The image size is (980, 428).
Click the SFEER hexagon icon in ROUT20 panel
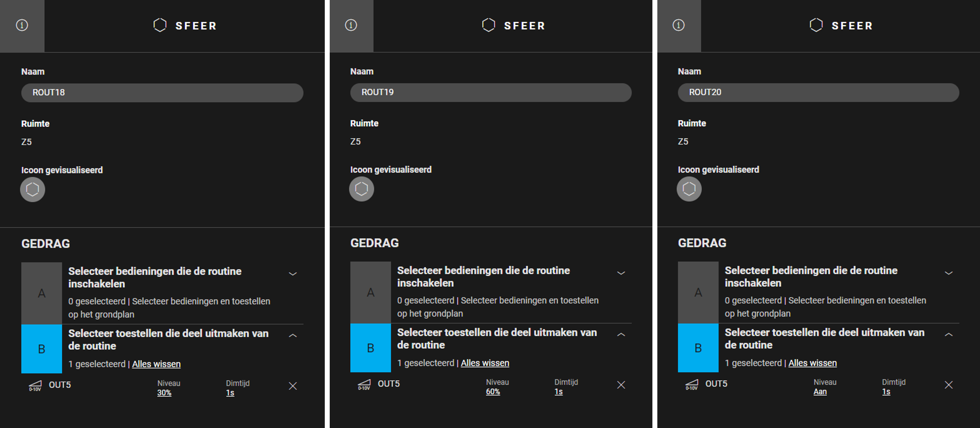pos(816,25)
